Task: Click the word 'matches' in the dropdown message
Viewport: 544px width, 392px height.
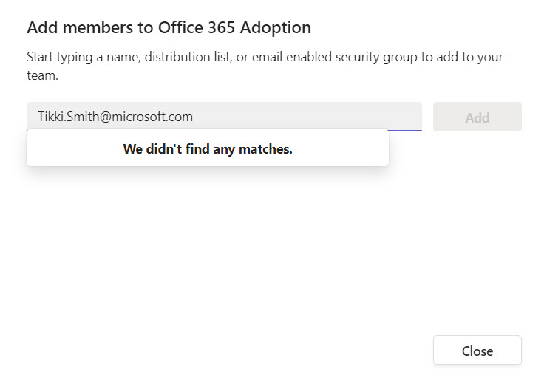Action: pos(265,149)
